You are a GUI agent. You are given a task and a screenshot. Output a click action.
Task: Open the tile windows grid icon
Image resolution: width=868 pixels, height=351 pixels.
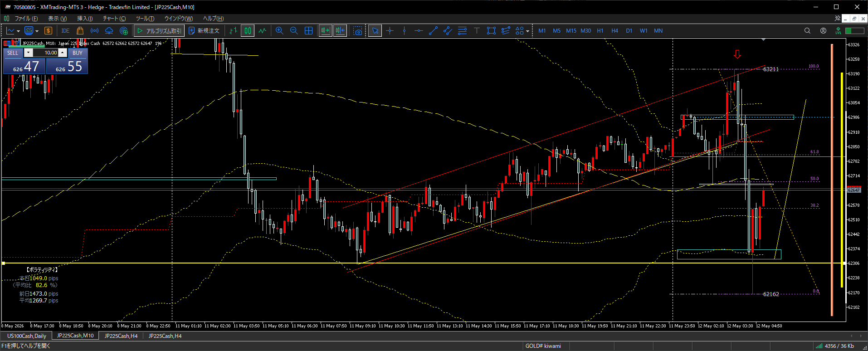pos(309,31)
